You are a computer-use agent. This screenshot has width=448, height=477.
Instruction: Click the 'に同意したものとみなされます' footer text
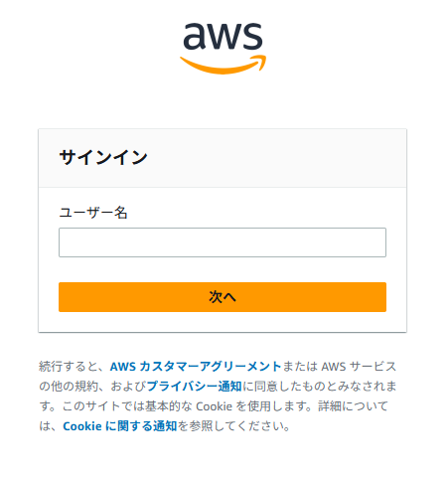(x=319, y=387)
